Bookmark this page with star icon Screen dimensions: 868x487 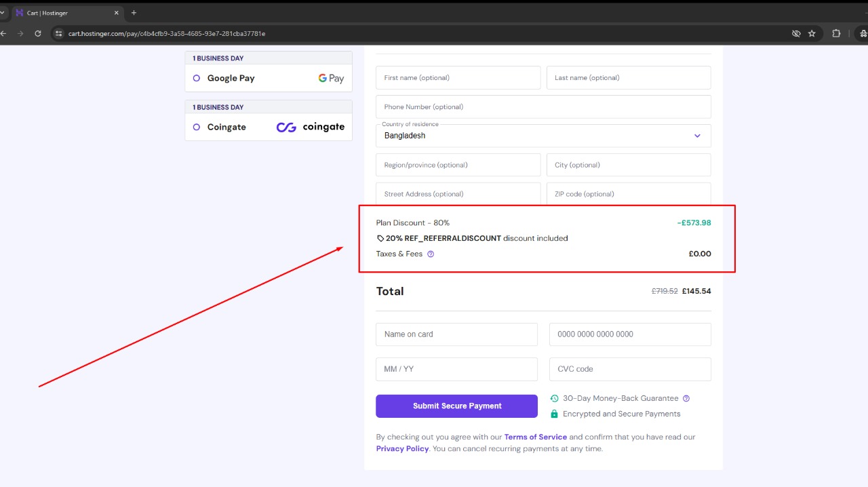[x=812, y=33]
